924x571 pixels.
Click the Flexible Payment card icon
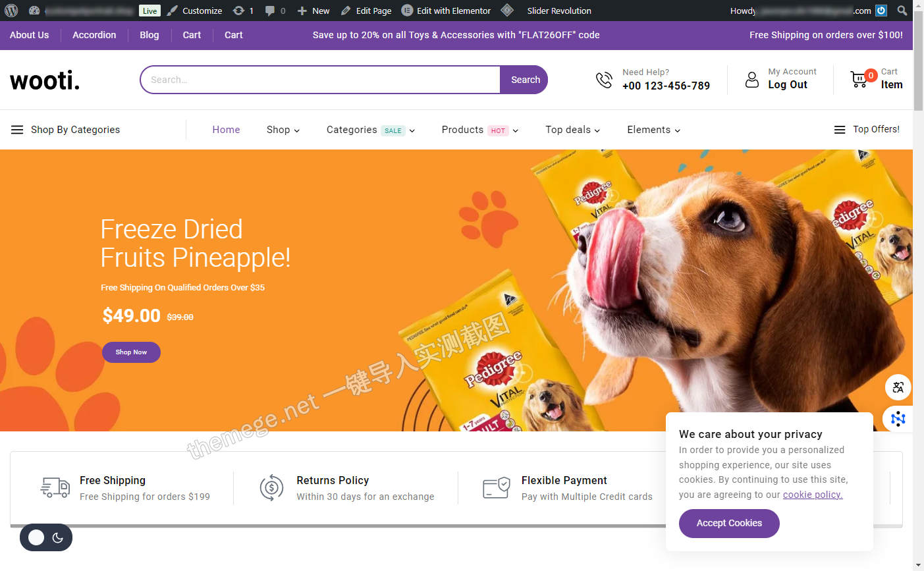497,488
